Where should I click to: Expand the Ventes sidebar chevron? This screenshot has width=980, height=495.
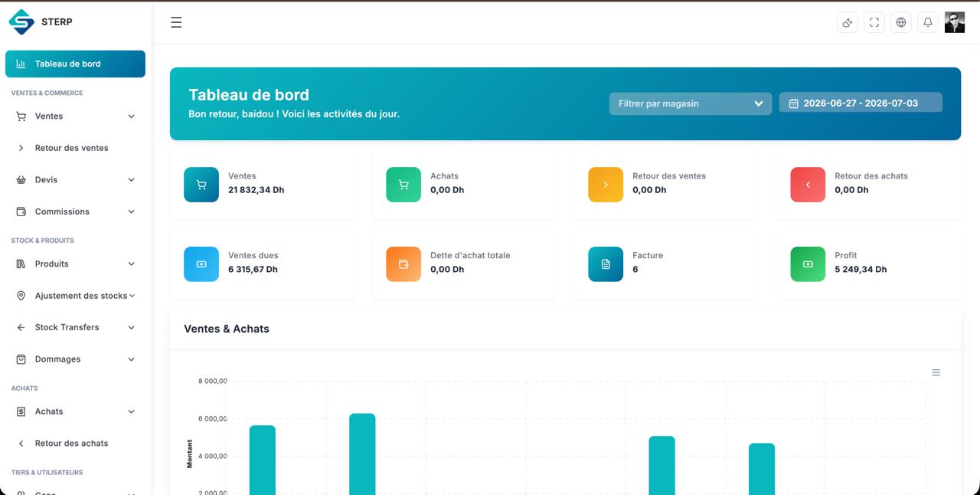click(132, 116)
